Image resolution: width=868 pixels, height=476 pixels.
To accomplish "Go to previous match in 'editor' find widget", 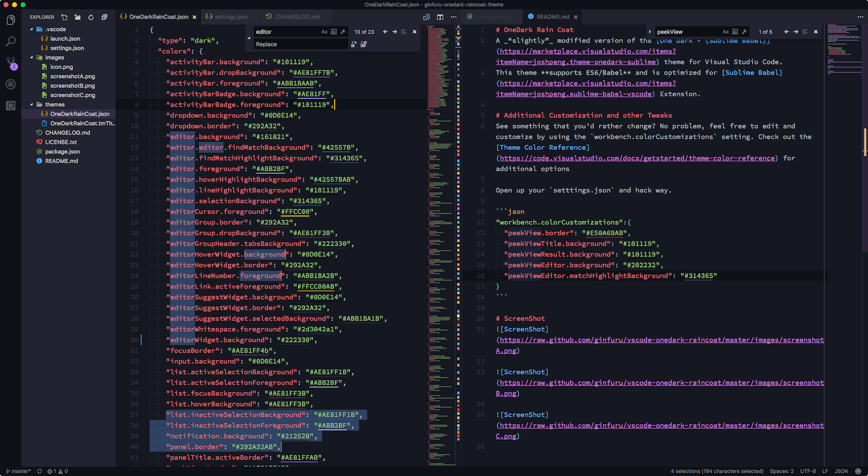I will pos(386,32).
